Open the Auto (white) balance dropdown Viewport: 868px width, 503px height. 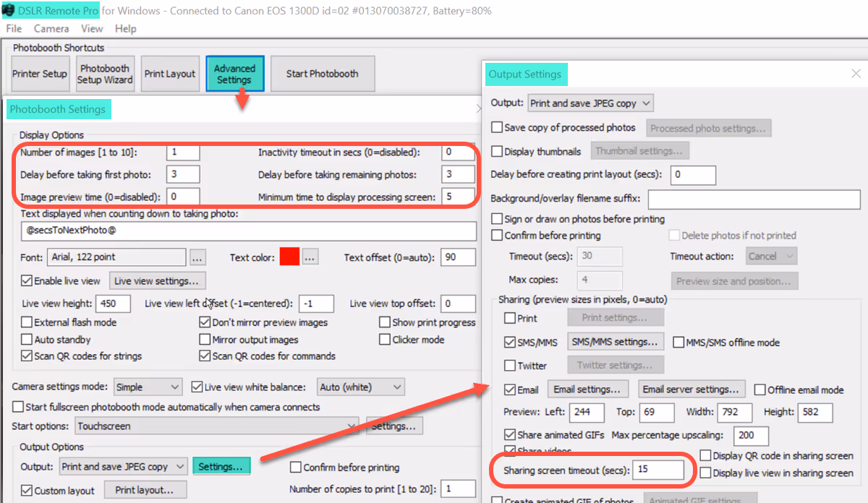tap(360, 387)
